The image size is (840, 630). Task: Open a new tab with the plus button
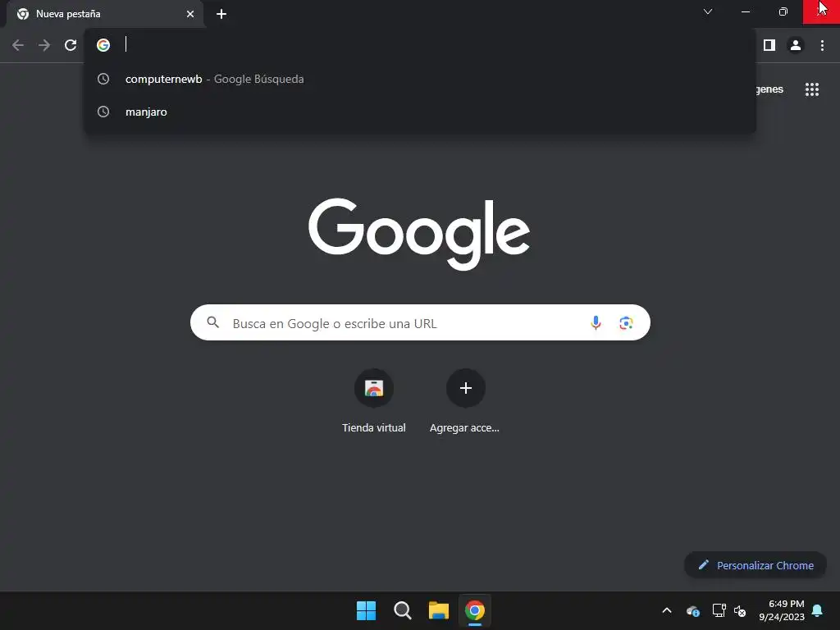point(221,14)
